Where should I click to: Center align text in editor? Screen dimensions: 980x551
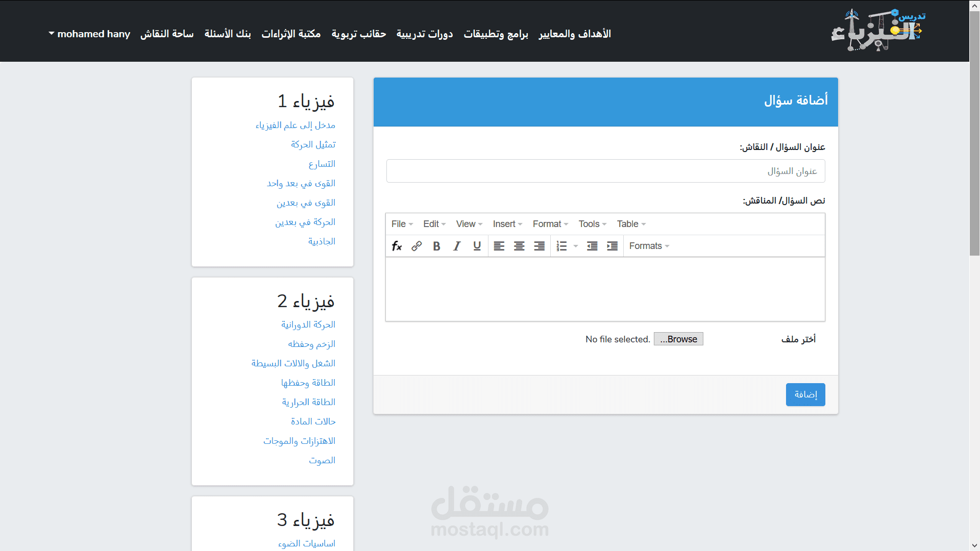click(519, 246)
